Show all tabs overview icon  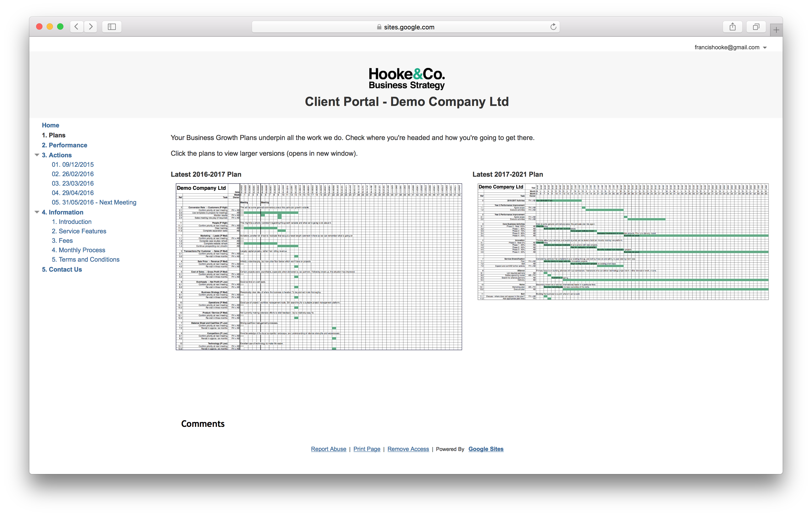[x=756, y=27]
